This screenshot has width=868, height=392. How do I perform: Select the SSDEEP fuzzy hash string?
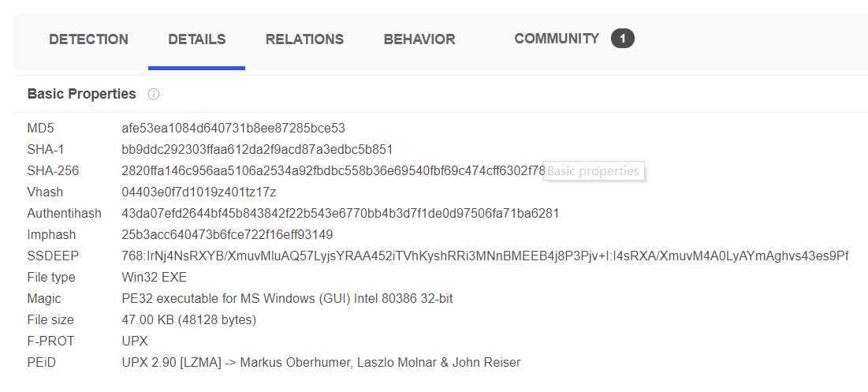coord(485,256)
